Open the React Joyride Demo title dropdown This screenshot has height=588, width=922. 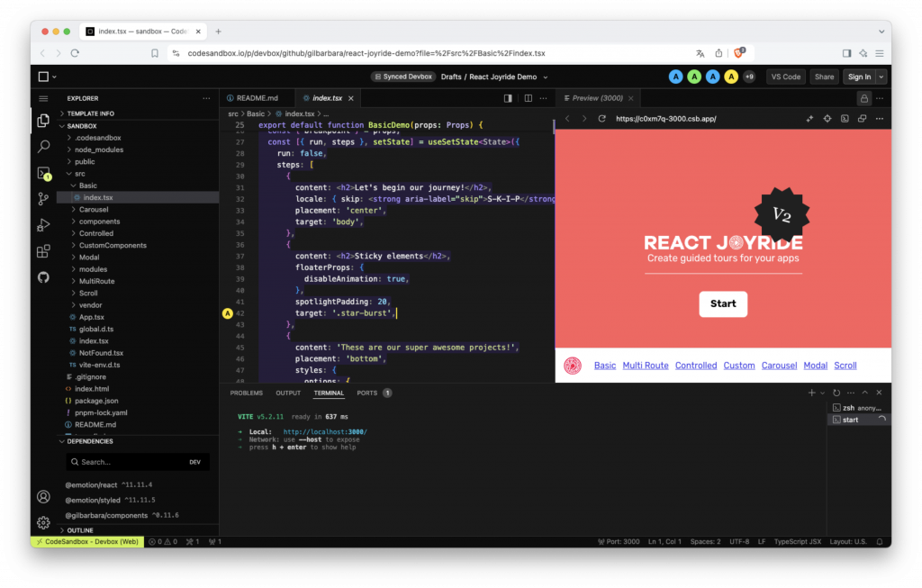pos(545,77)
